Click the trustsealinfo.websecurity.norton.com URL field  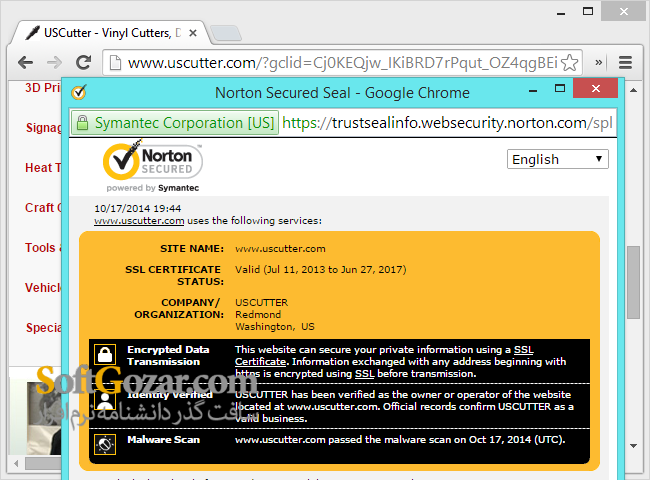coord(447,123)
